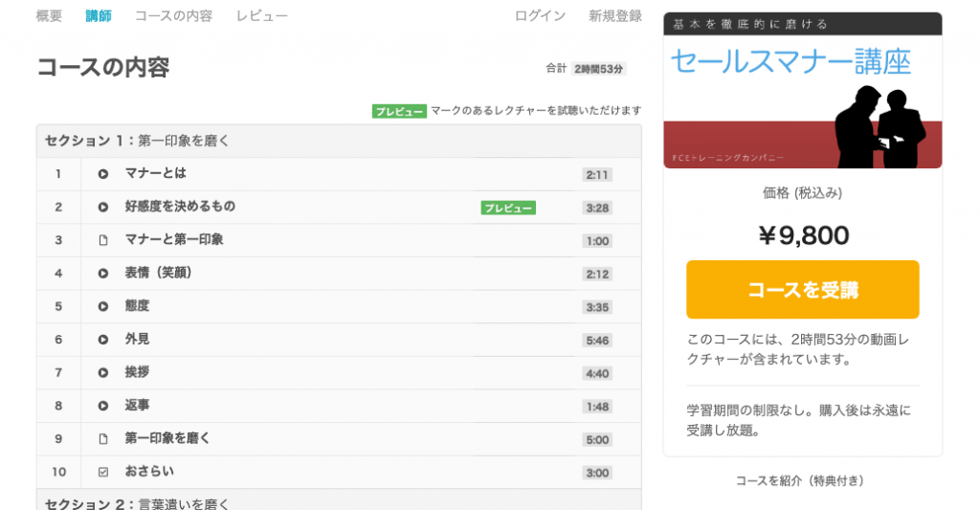980x510 pixels.
Task: Click the document icon beside 第一印象を磨く lecture
Action: [x=103, y=439]
